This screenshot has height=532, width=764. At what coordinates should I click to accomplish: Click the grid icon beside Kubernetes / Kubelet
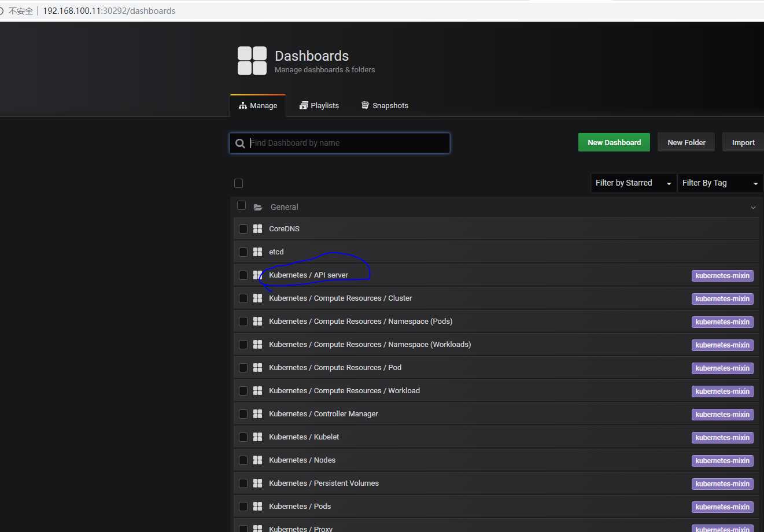pos(258,437)
